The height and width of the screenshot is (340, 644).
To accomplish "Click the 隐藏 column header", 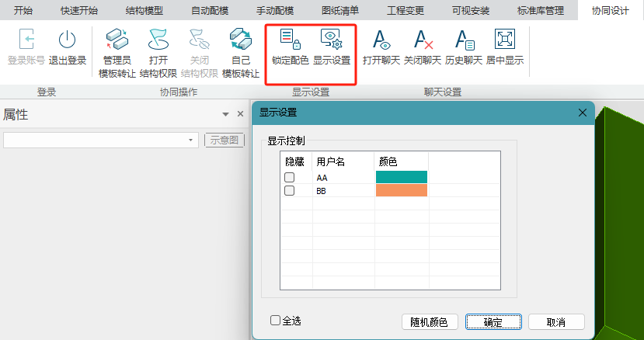I will (x=294, y=161).
